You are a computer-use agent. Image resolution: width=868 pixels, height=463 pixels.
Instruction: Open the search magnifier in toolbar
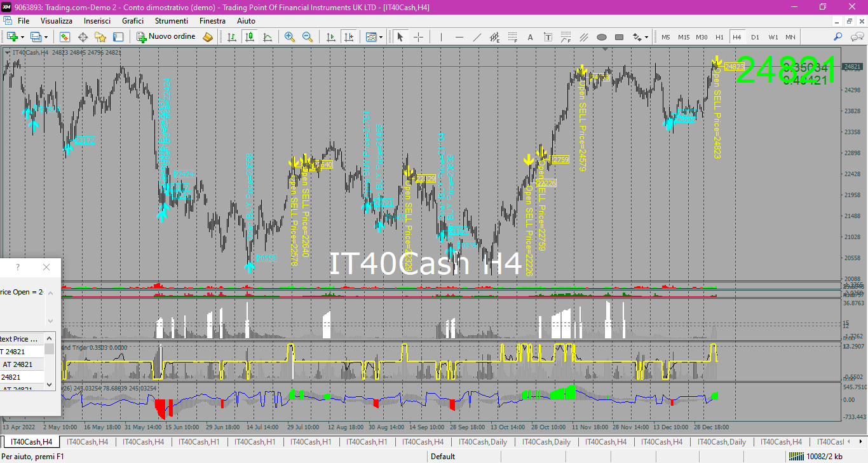point(838,37)
